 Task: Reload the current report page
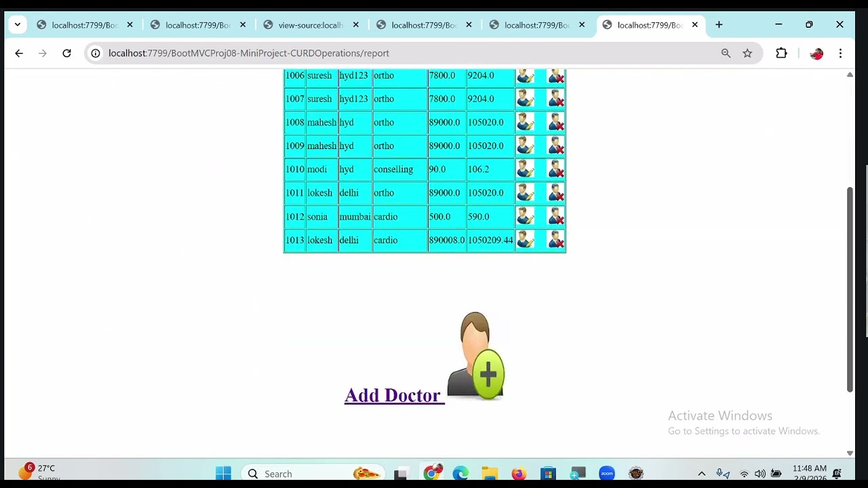pos(66,53)
